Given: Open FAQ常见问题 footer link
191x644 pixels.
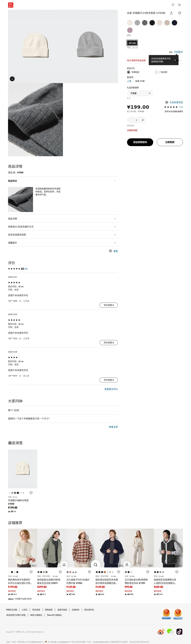Looking at the screenshot, I should click(12, 609).
